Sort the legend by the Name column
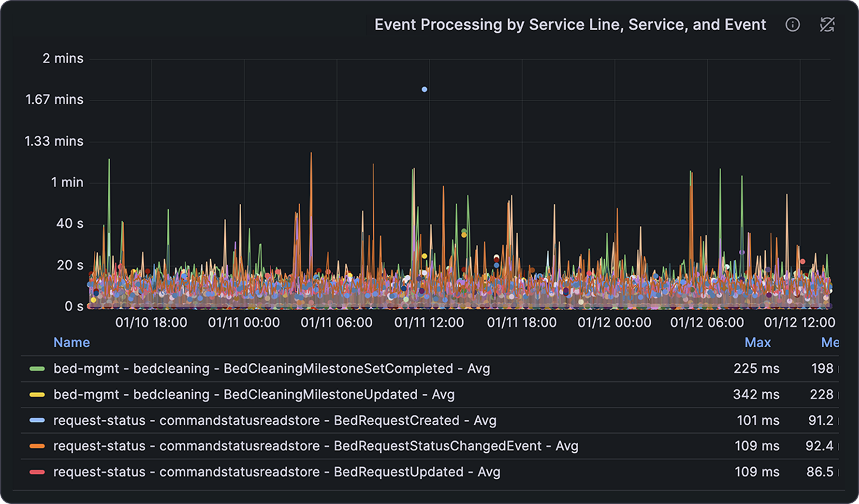 [x=71, y=342]
